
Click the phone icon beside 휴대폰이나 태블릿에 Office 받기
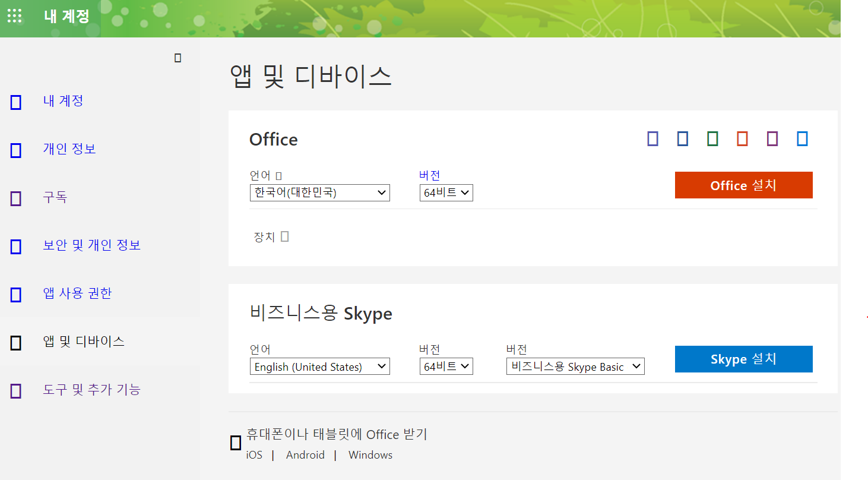[x=236, y=443]
